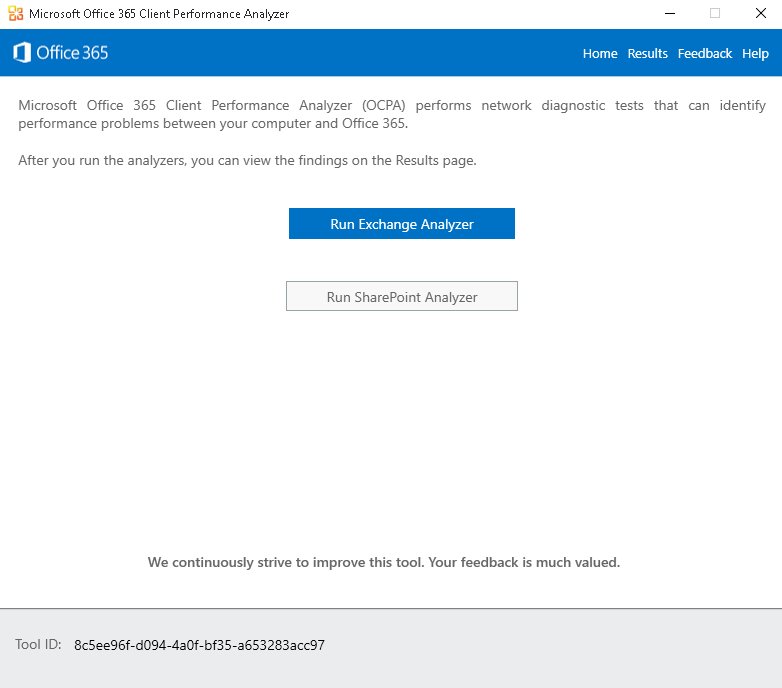Open the Feedback page

click(x=704, y=53)
